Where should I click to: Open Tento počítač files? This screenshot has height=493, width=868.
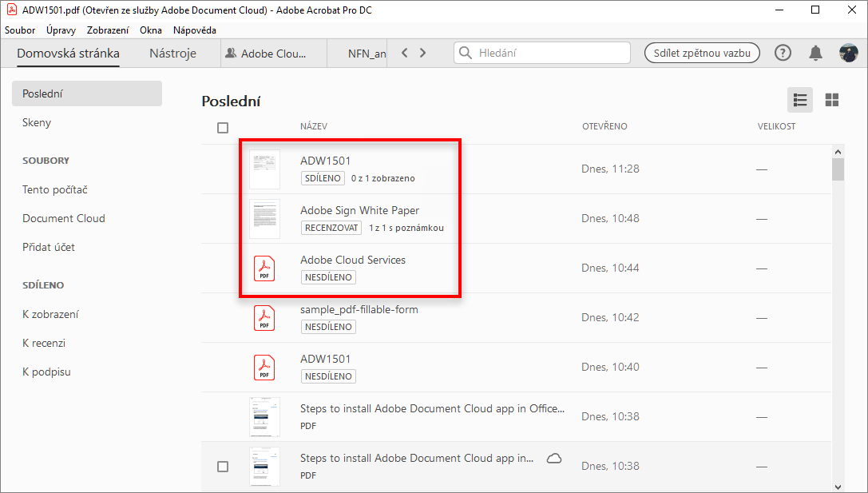click(55, 189)
